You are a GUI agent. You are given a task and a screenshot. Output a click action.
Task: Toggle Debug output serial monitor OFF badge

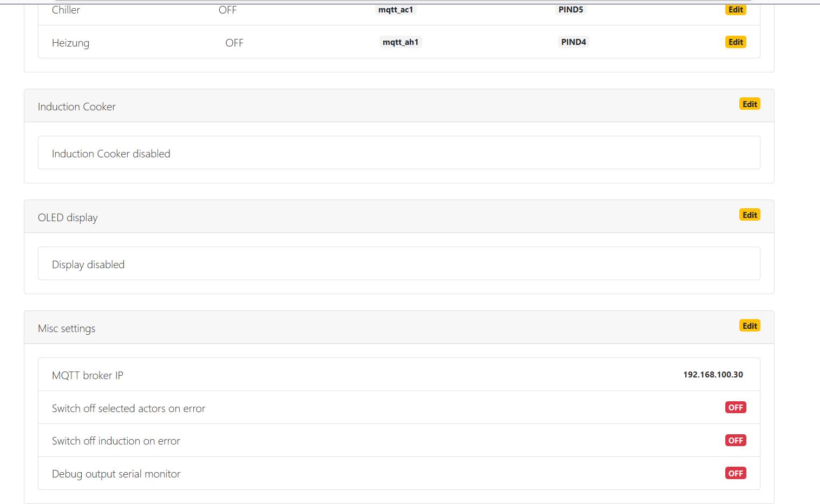tap(736, 474)
